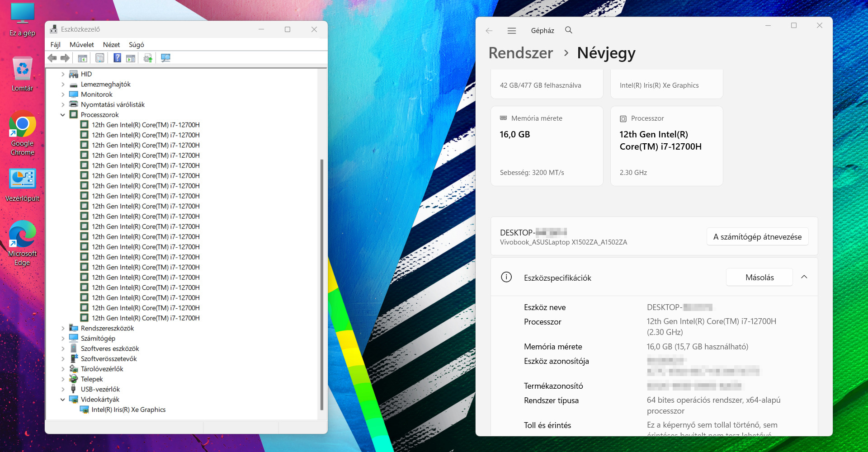Image resolution: width=868 pixels, height=452 pixels.
Task: Select the Vezérlőpult desktop icon
Action: click(23, 185)
